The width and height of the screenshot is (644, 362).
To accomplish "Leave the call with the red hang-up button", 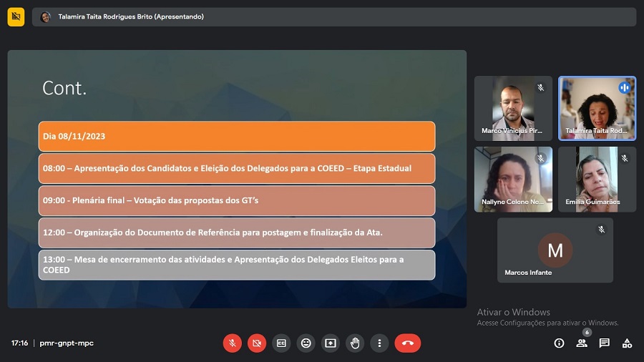I will click(408, 343).
